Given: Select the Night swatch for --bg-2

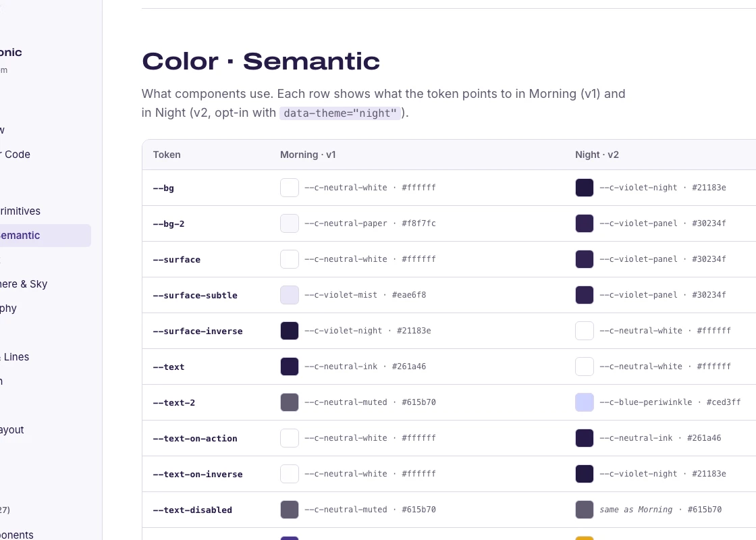Looking at the screenshot, I should [x=585, y=223].
